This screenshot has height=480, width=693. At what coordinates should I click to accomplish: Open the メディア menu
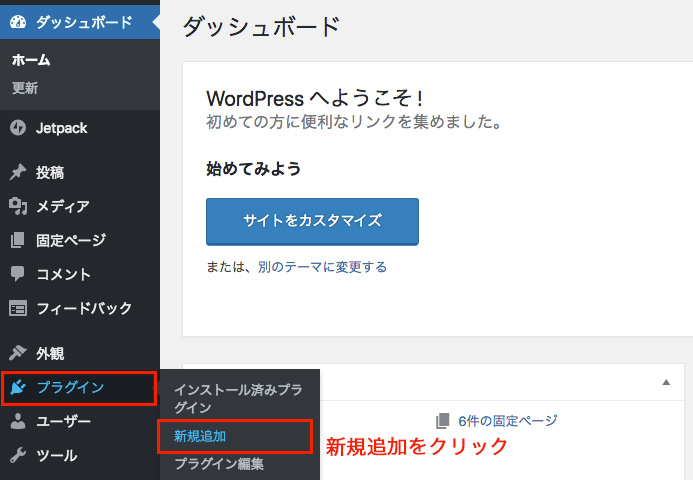click(80, 206)
